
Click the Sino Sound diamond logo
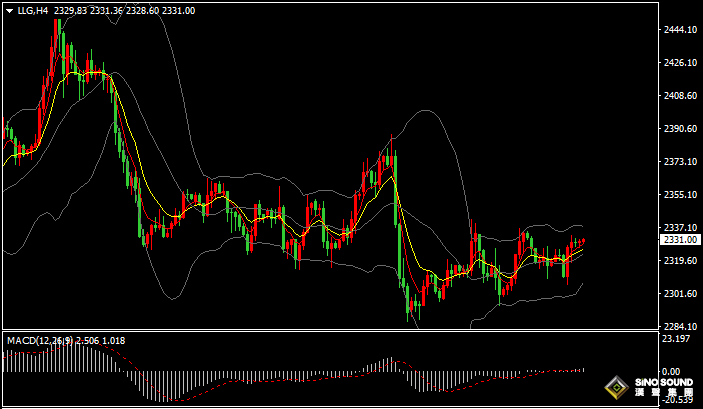pyautogui.click(x=615, y=389)
